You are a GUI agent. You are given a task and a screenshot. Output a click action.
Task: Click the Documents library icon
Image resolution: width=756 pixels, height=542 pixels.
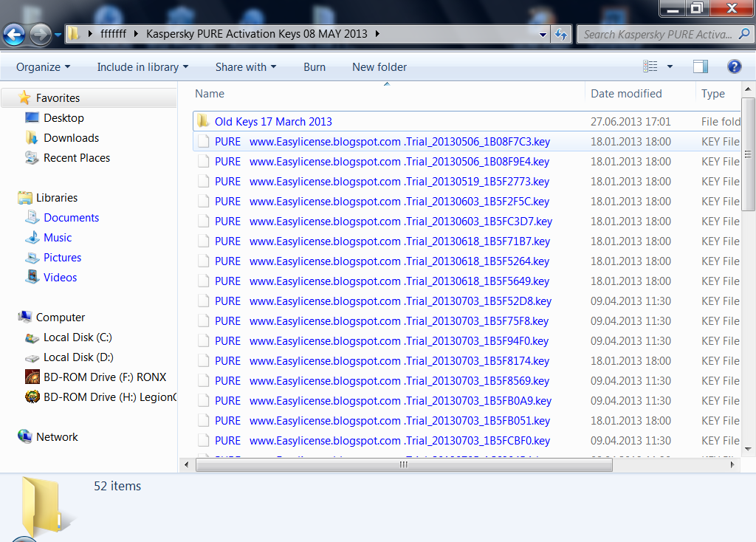(x=32, y=218)
